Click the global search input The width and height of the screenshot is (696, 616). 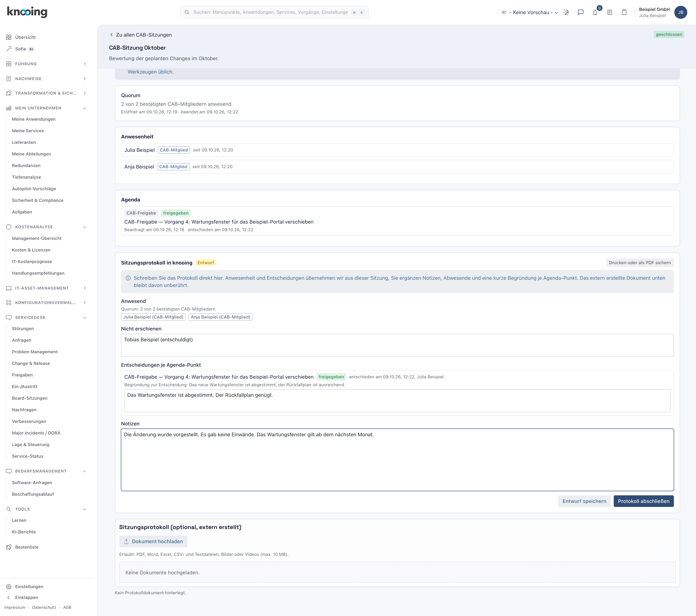tap(274, 12)
